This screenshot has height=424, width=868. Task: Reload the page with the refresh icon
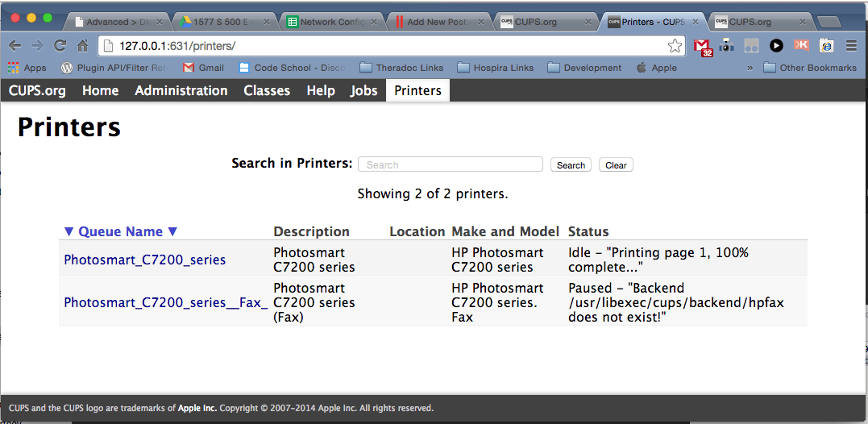(x=60, y=46)
